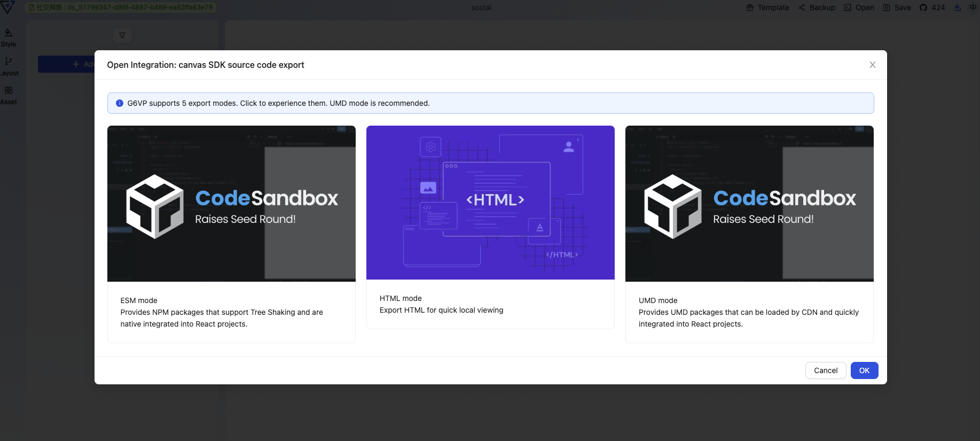The image size is (980, 441).
Task: Select the UMD mode CodeSandbox thumbnail
Action: pyautogui.click(x=749, y=204)
